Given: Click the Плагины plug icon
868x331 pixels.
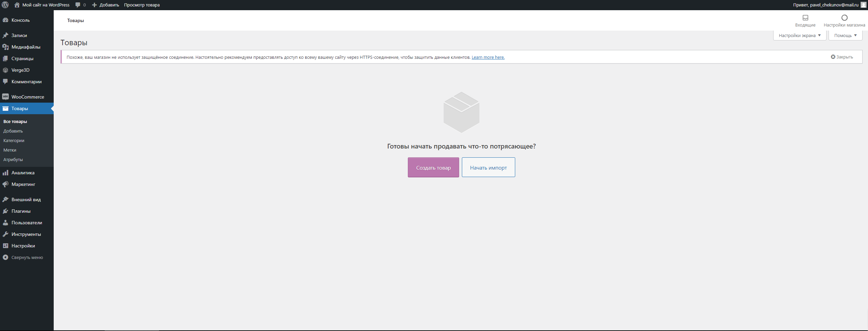Looking at the screenshot, I should [x=5, y=211].
